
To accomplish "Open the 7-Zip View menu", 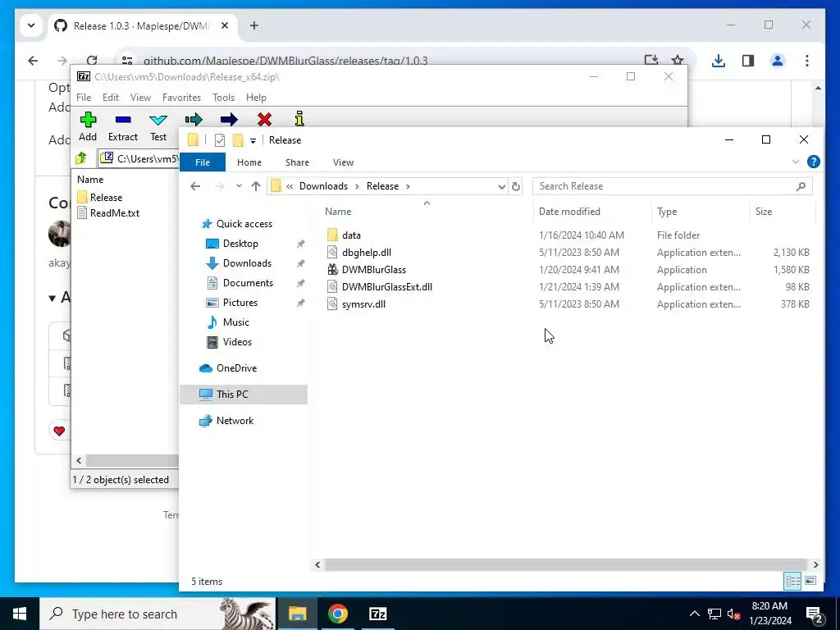I will (140, 98).
